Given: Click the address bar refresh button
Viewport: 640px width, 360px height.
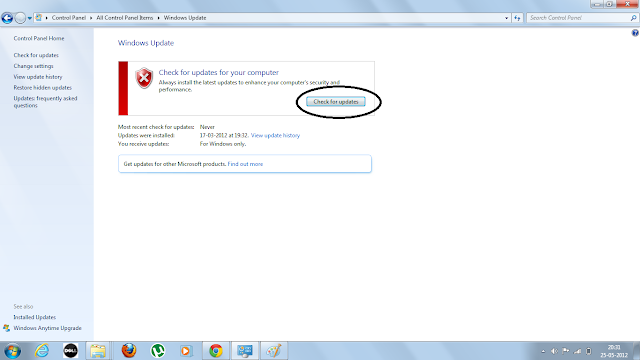Looking at the screenshot, I should 517,18.
